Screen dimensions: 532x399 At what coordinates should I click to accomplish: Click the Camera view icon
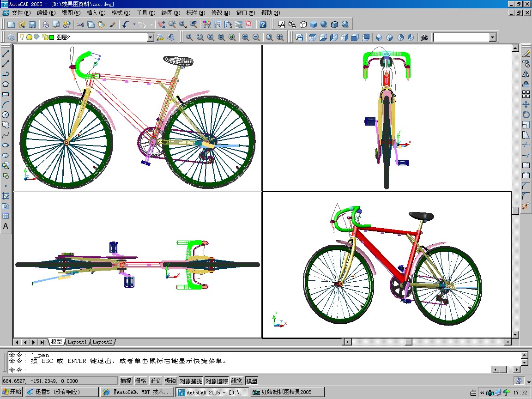pyautogui.click(x=424, y=37)
